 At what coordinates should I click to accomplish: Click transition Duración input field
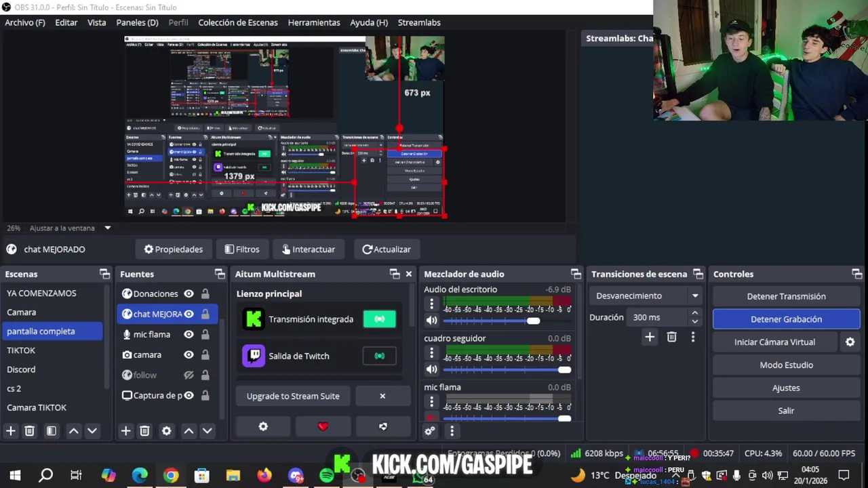[x=658, y=317]
